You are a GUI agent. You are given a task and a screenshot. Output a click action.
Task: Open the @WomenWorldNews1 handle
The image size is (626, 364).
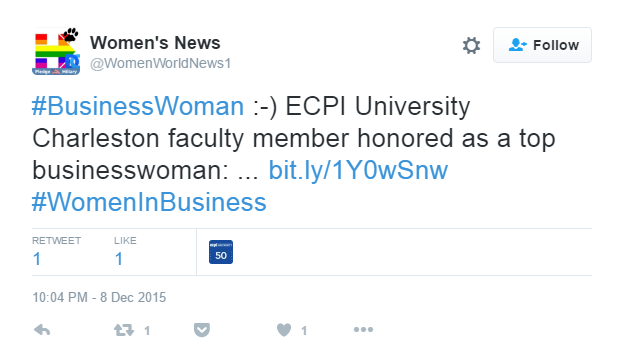click(160, 63)
